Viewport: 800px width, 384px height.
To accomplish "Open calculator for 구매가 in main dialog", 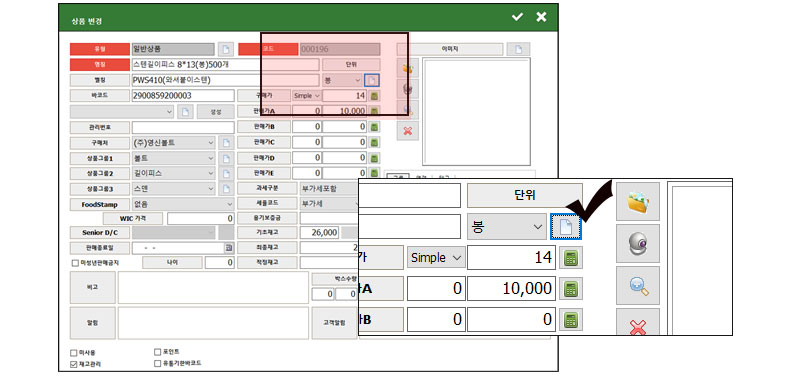I will [375, 96].
